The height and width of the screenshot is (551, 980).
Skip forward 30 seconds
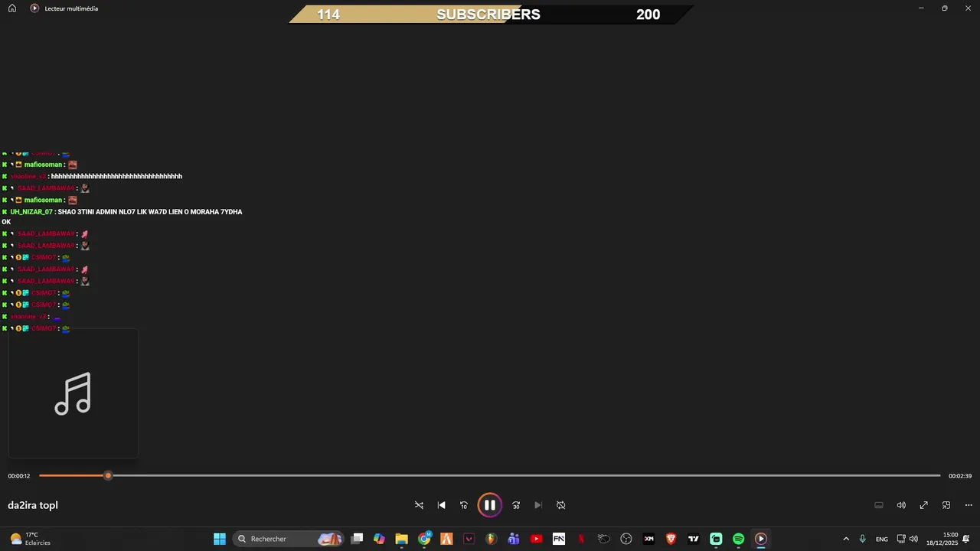pos(516,505)
